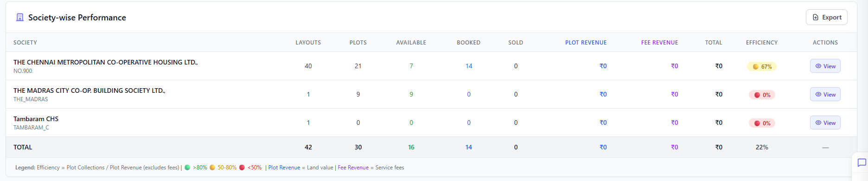The height and width of the screenshot is (181, 868).
Task: View Madras City Co-op Building Society details
Action: point(825,94)
